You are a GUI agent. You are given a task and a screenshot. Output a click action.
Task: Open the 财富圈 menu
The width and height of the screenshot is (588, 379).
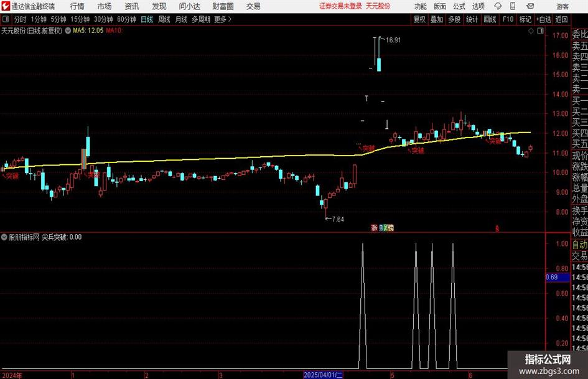[x=223, y=6]
